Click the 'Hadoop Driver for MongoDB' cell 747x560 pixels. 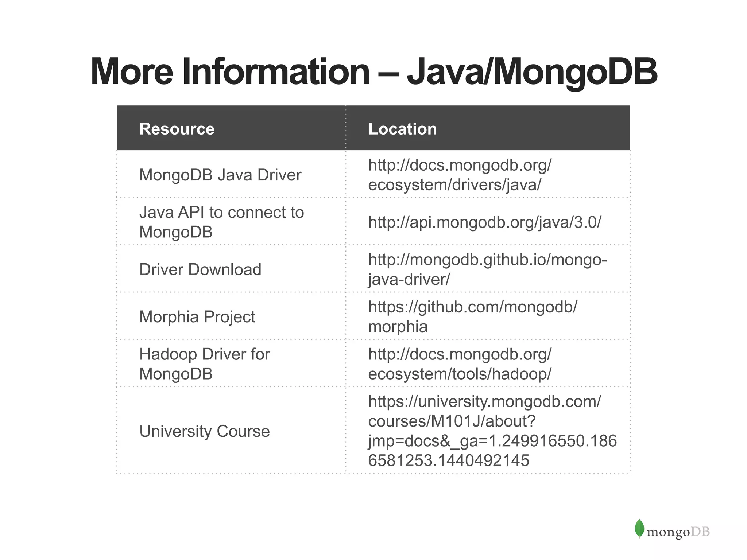[231, 363]
